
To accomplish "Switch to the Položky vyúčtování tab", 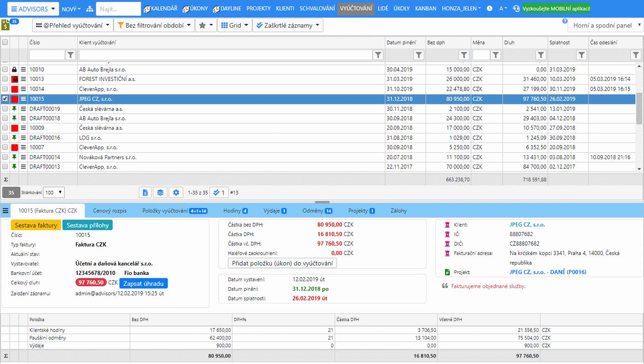I will [175, 211].
